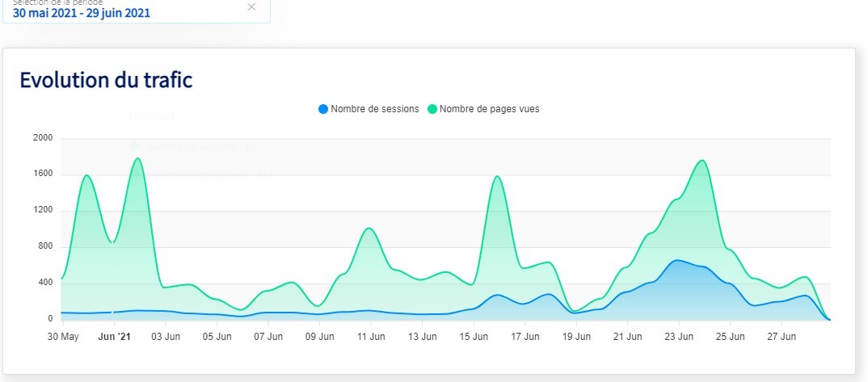The image size is (868, 382).
Task: Click the 1200 y-axis label
Action: tap(43, 211)
